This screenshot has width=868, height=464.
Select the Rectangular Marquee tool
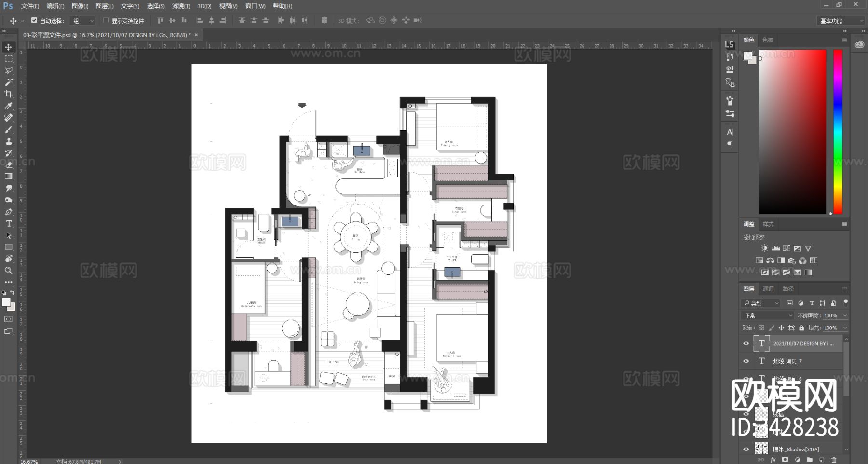(9, 59)
